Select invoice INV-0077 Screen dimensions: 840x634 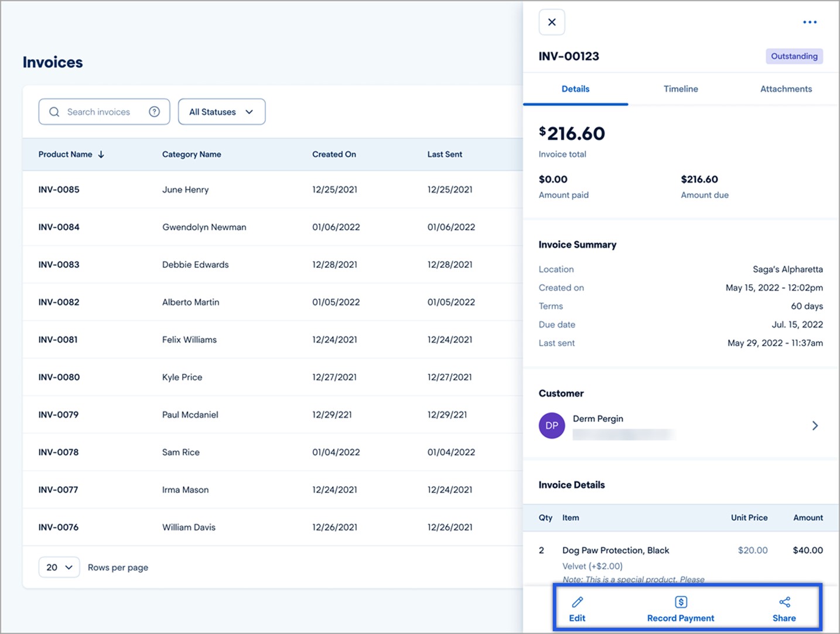tap(272, 489)
